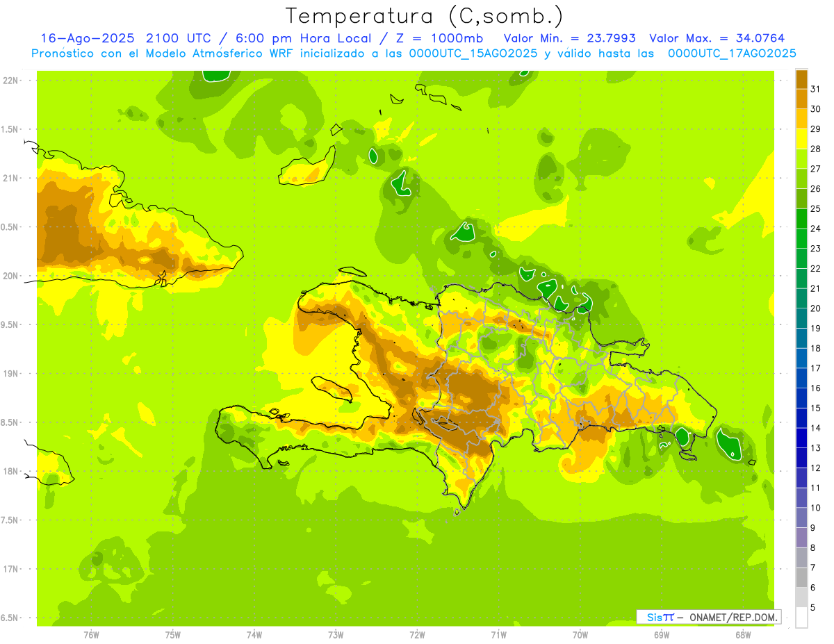The width and height of the screenshot is (834, 644).
Task: Click the "12" color bar label
Action: click(815, 468)
